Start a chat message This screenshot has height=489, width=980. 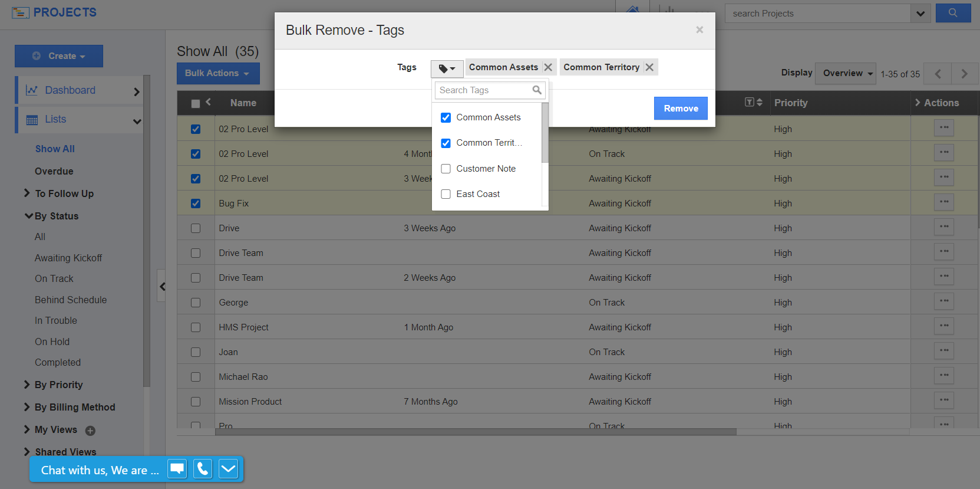tap(177, 469)
